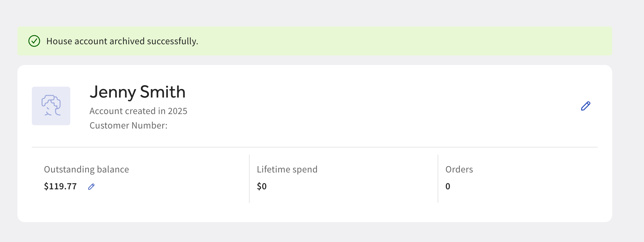Click the 'Lifetime spend' label
Viewport: 644px width, 242px height.
pos(287,169)
